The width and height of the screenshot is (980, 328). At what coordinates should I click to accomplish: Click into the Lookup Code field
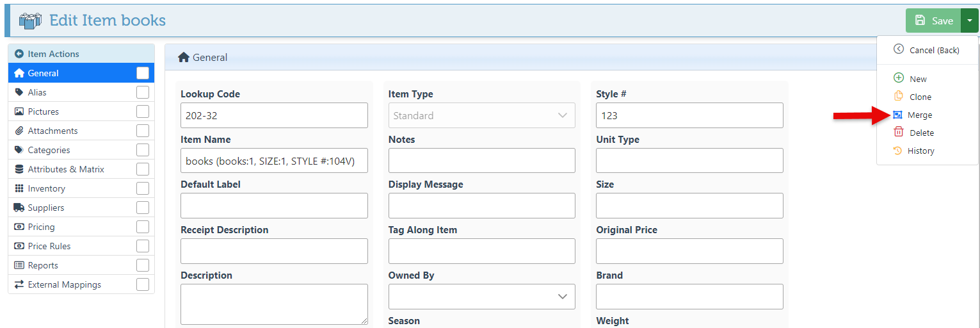(x=274, y=115)
